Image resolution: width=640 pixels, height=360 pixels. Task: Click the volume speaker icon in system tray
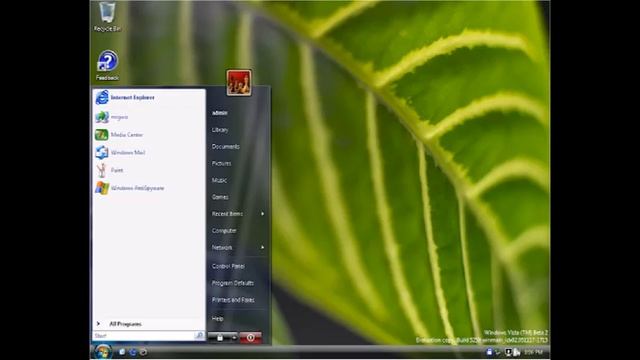point(517,351)
